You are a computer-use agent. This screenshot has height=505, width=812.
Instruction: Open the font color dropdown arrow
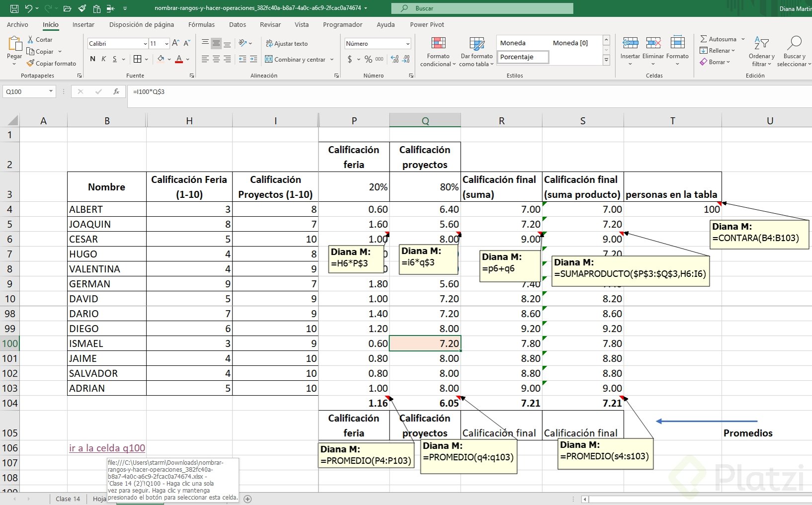[188, 59]
